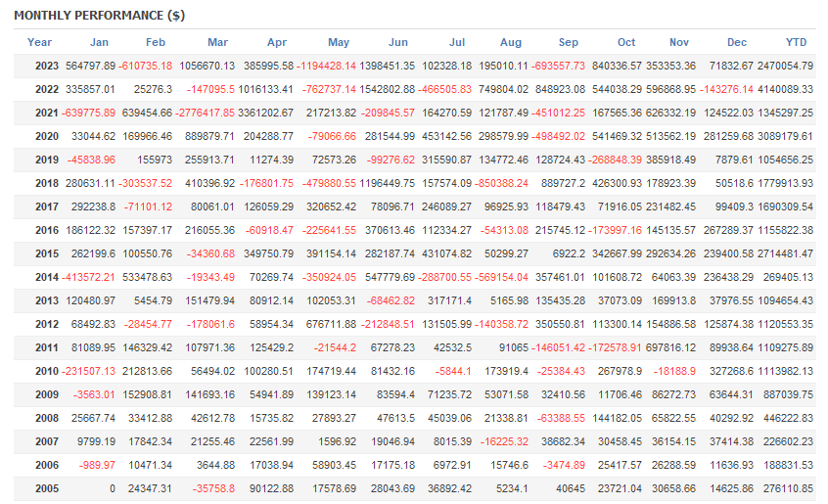The height and width of the screenshot is (504, 828).
Task: Select the 2010 row label
Action: 47,371
